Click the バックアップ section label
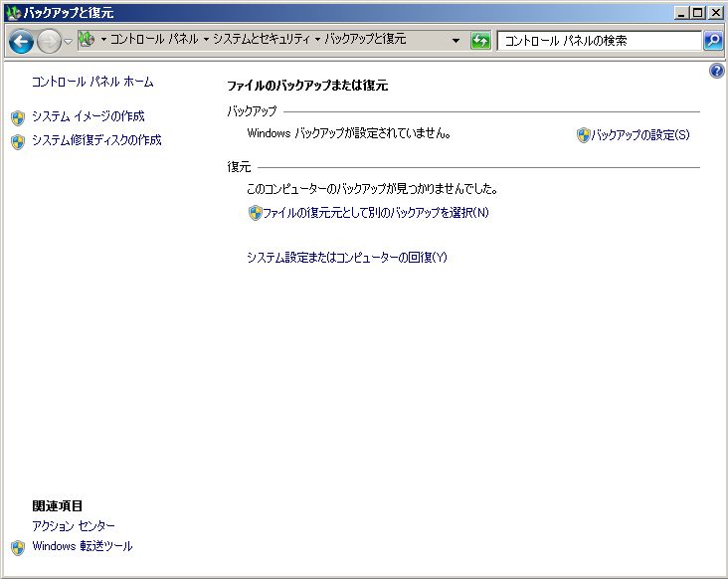The image size is (728, 579). click(x=252, y=111)
